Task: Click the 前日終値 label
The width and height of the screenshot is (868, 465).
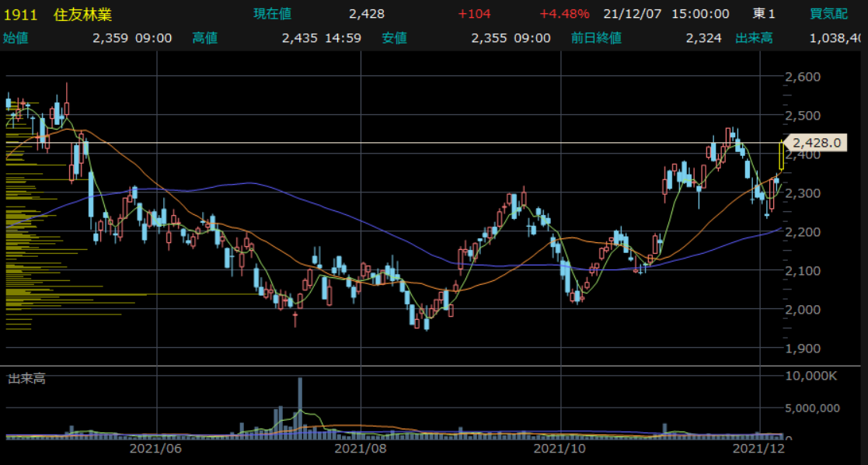Action: 596,38
